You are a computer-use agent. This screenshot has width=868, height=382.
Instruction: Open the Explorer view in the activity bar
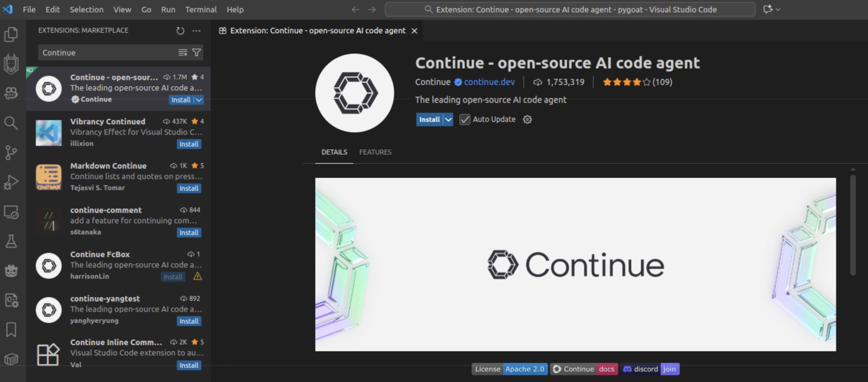pyautogui.click(x=11, y=34)
